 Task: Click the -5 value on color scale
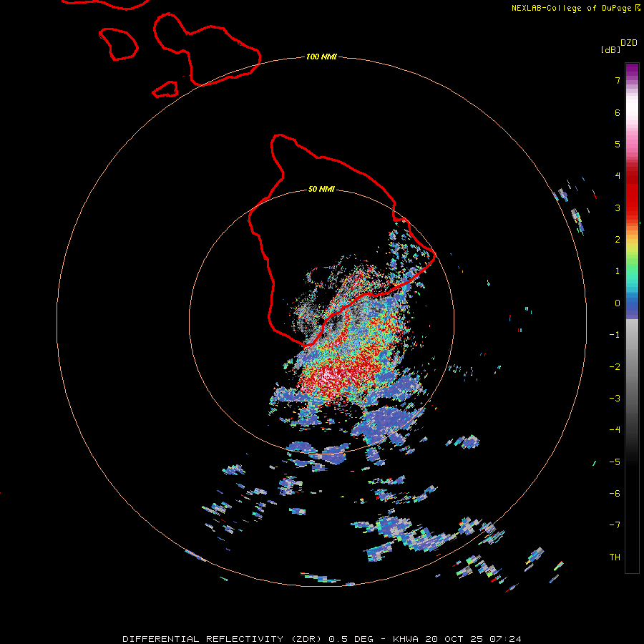click(615, 462)
